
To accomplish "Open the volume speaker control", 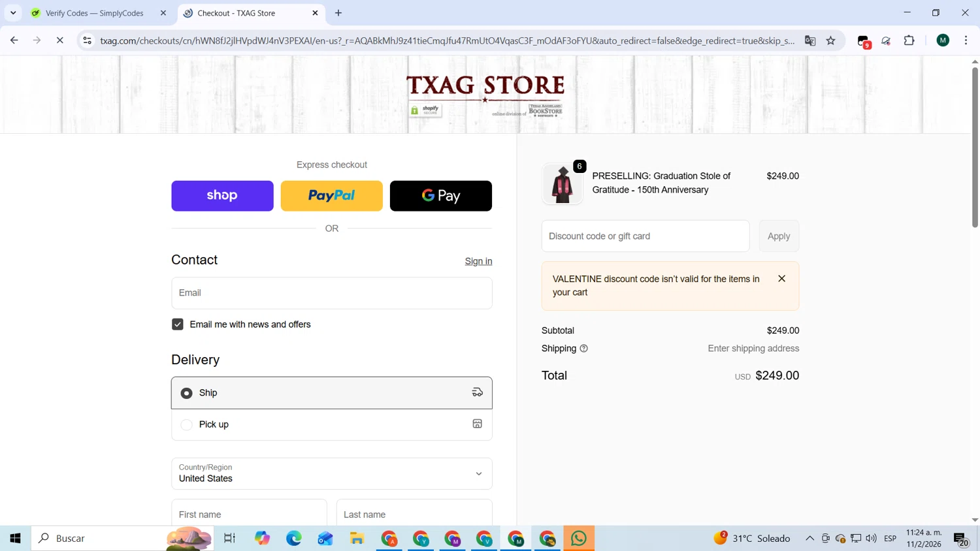I will point(871,539).
